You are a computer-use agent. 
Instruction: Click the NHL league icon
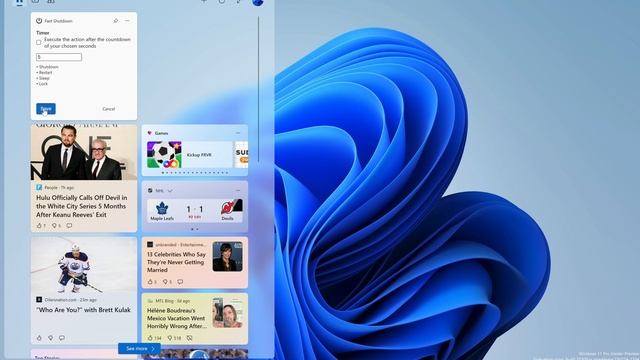pyautogui.click(x=150, y=191)
